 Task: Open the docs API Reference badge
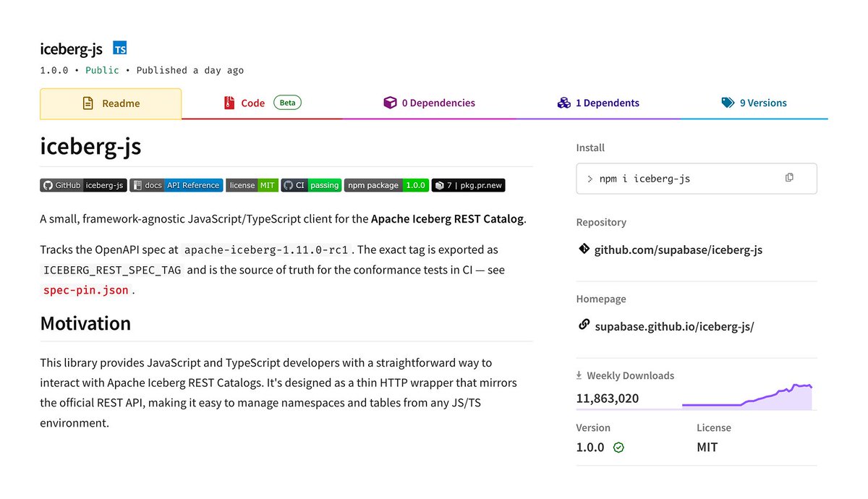click(176, 185)
